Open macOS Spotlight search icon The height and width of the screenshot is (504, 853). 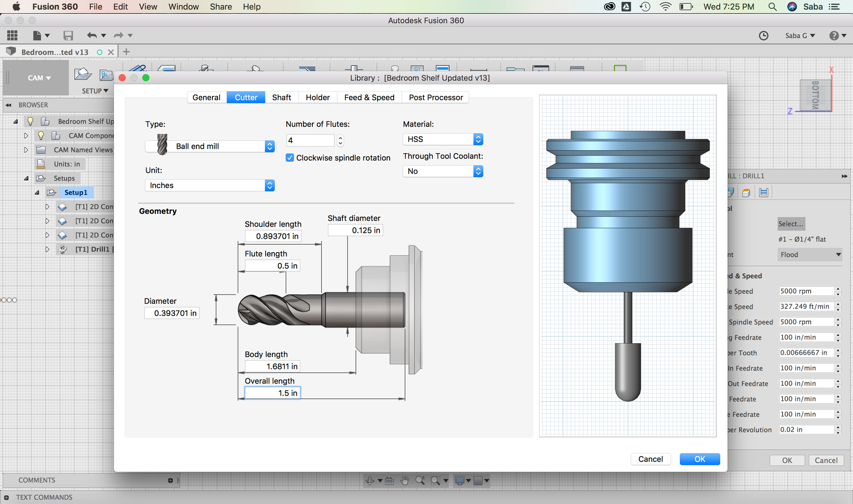tap(772, 7)
